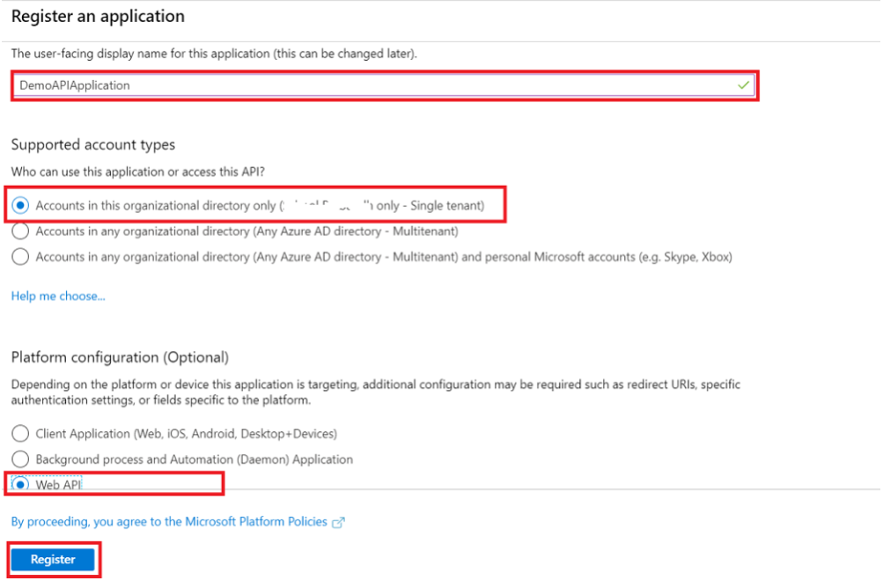Viewport: 883px width, 588px height.
Task: Click the blue Register button
Action: click(x=53, y=559)
